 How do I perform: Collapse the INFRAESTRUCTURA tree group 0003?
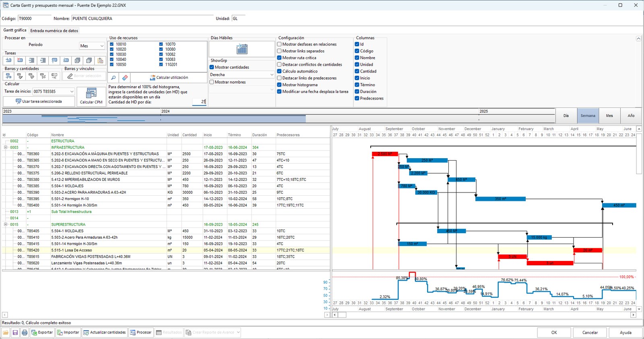(x=6, y=147)
